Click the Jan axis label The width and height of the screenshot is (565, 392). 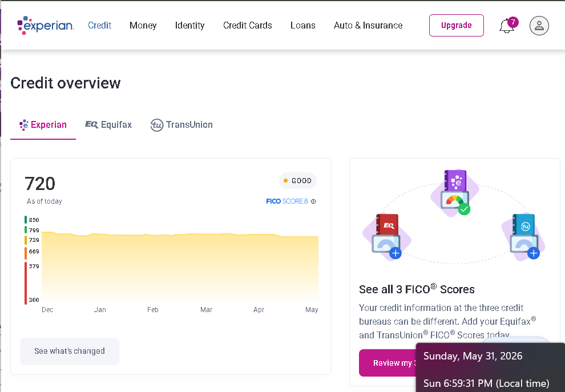(100, 310)
